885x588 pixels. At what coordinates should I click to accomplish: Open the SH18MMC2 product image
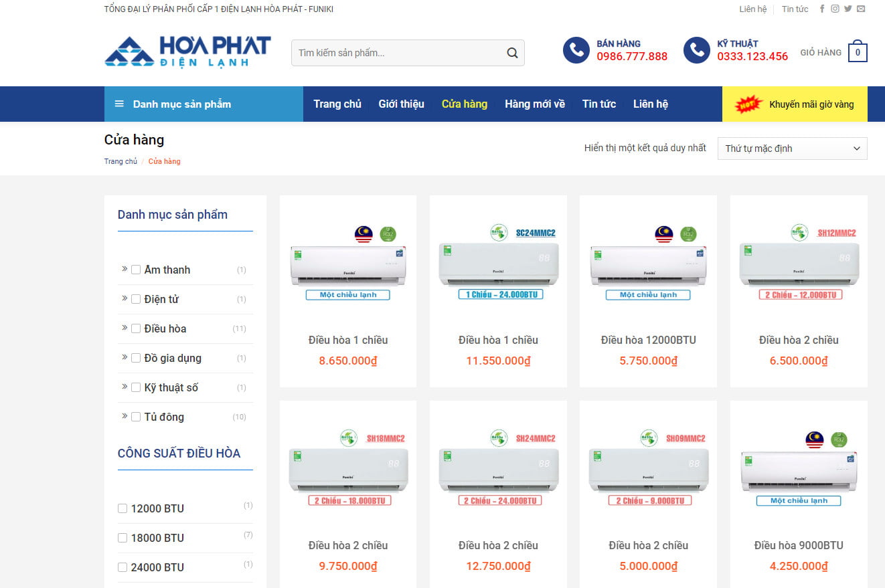coord(348,469)
